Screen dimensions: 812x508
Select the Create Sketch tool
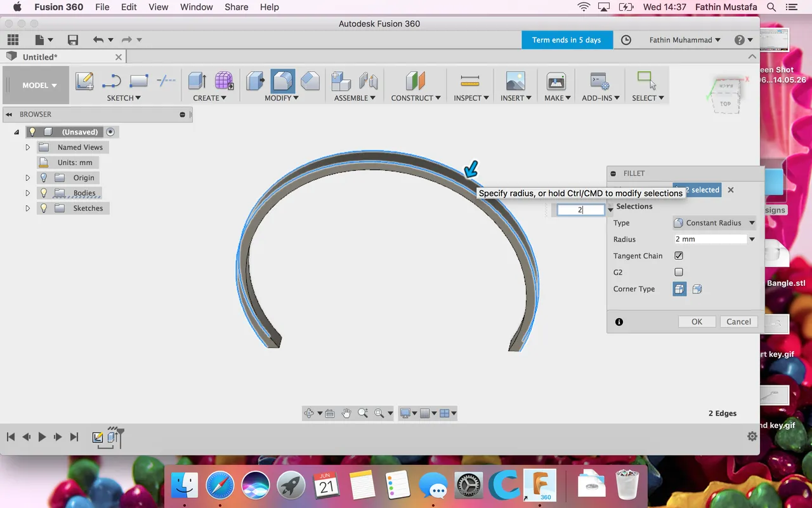[84, 81]
